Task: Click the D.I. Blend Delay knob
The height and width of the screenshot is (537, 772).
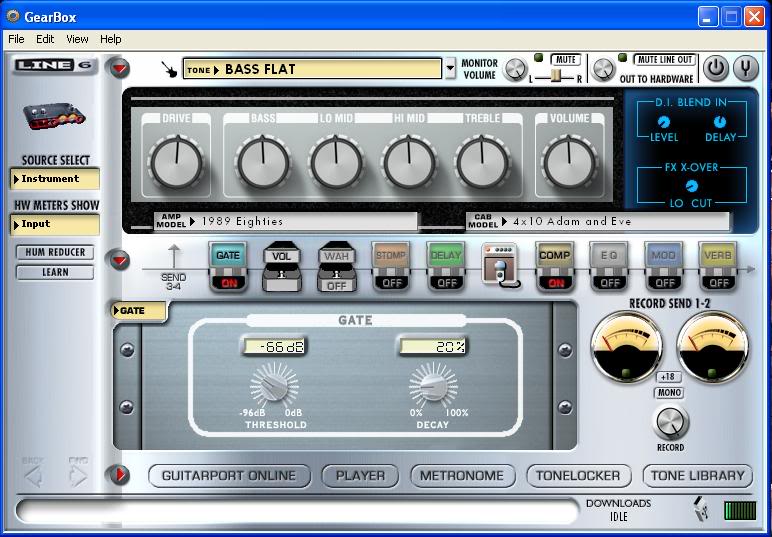Action: pyautogui.click(x=719, y=122)
